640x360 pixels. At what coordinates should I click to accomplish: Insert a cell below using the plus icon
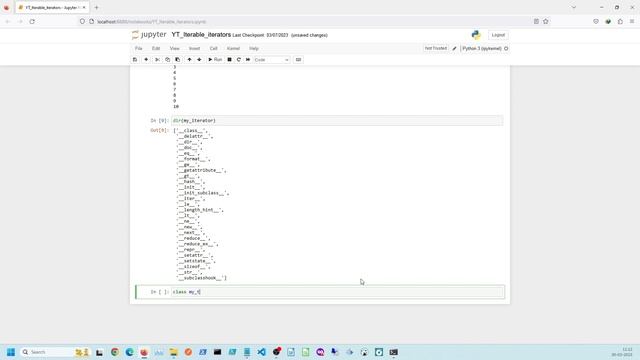coord(146,60)
